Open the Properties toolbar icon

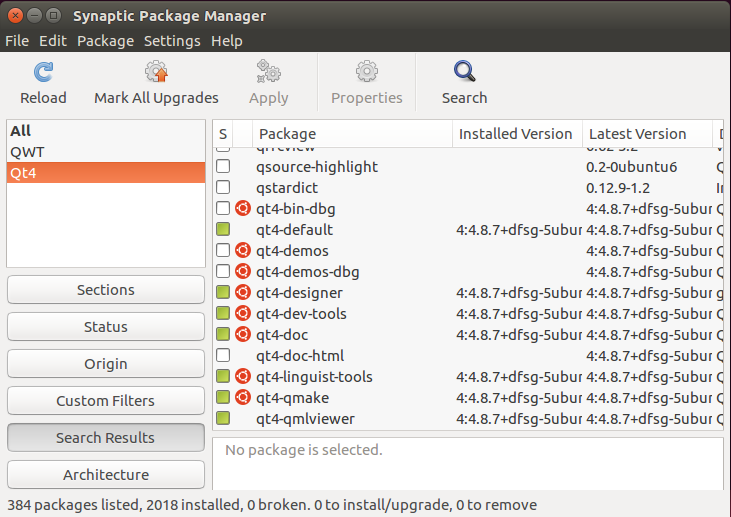[x=367, y=71]
